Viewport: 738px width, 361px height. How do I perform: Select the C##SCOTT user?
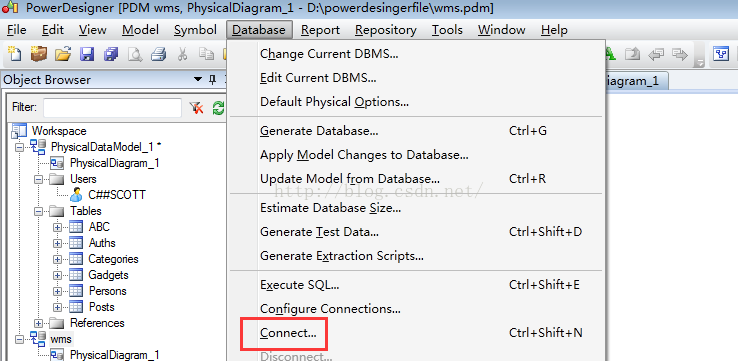coord(117,195)
